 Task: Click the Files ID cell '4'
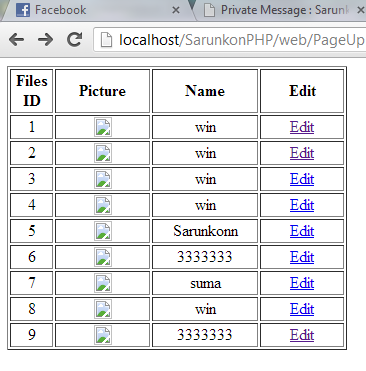tap(32, 205)
